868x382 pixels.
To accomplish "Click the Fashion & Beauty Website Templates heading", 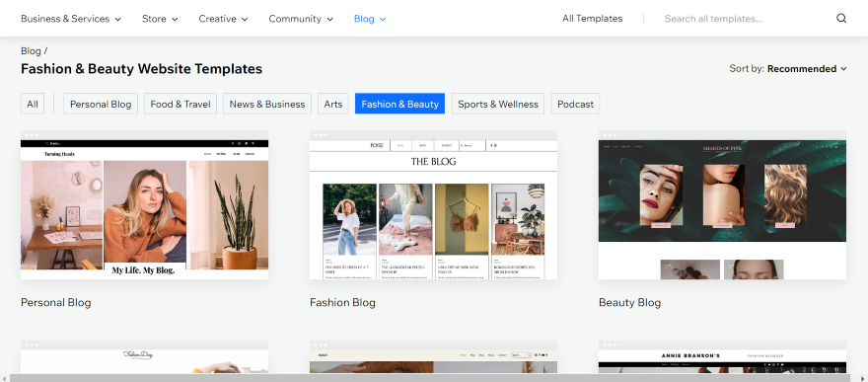I will click(142, 69).
